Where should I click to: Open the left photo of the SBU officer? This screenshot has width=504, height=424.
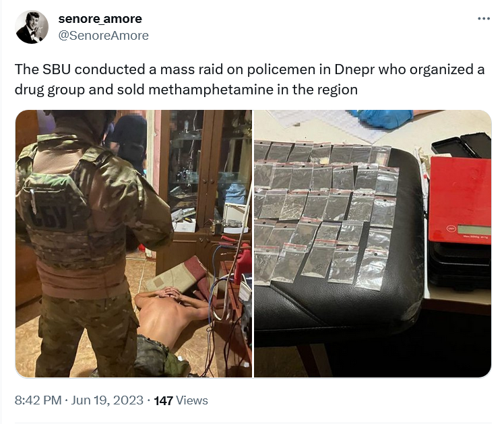pos(133,243)
